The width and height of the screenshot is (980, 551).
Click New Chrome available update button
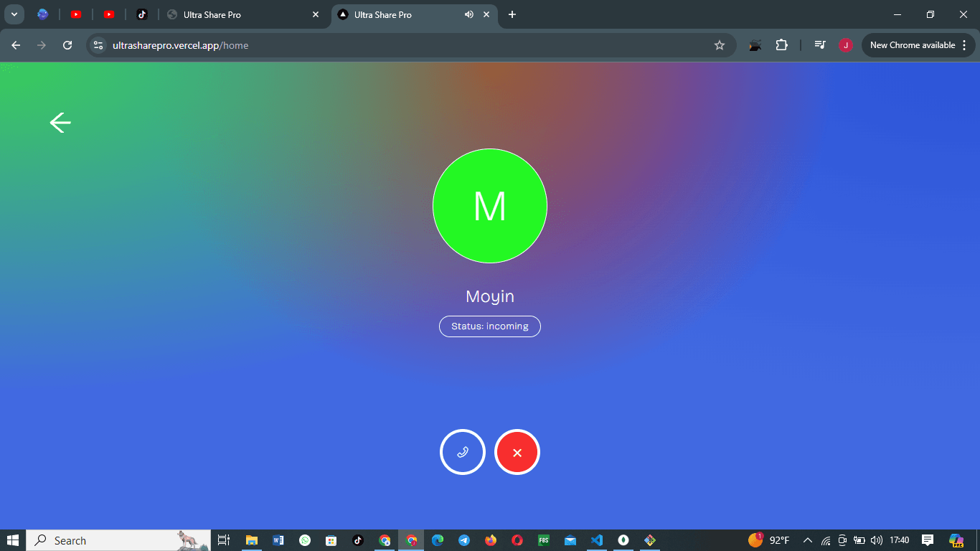pos(918,45)
